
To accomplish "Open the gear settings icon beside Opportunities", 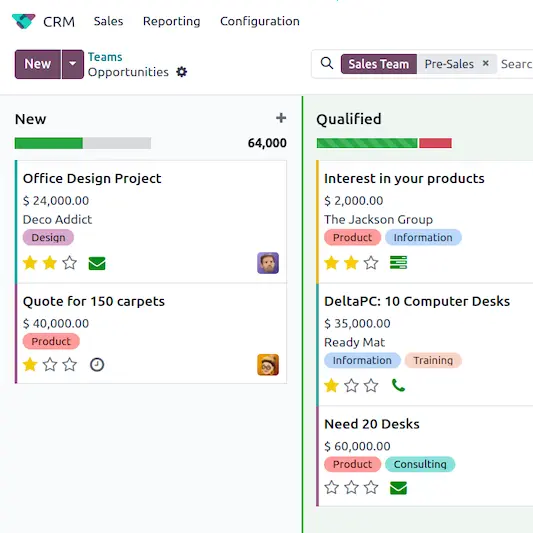I will pos(182,72).
